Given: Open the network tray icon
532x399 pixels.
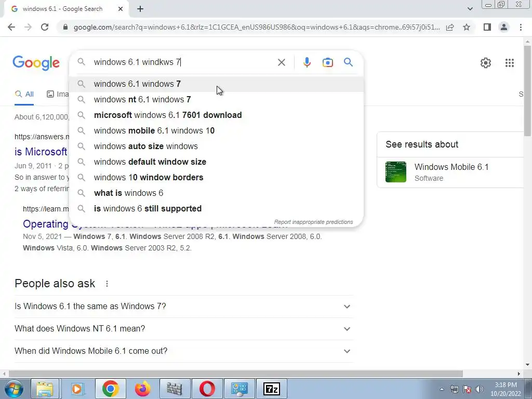Looking at the screenshot, I should coord(454,389).
